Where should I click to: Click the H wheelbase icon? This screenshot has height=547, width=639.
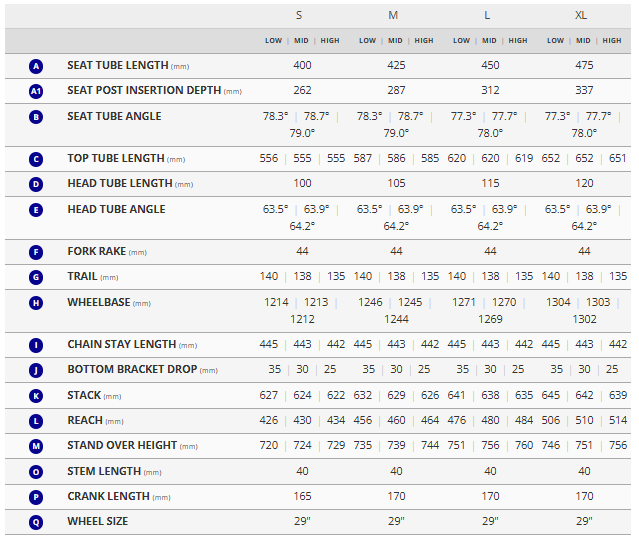coord(36,303)
